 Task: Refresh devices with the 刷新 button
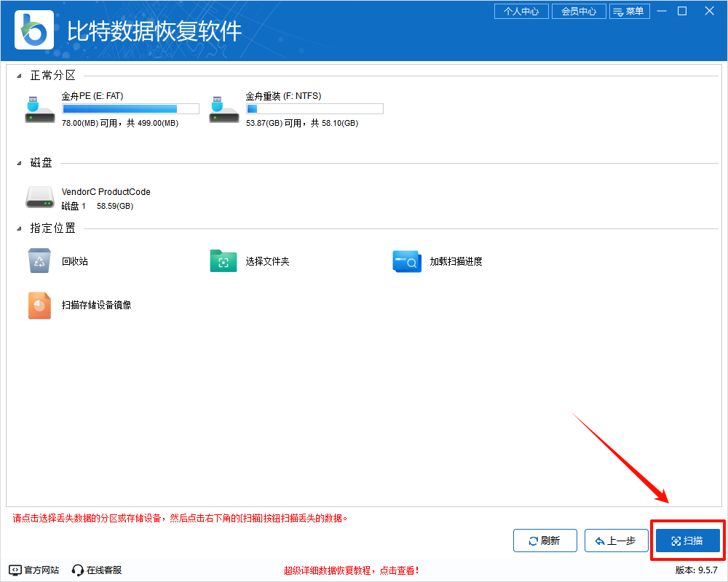(x=545, y=541)
